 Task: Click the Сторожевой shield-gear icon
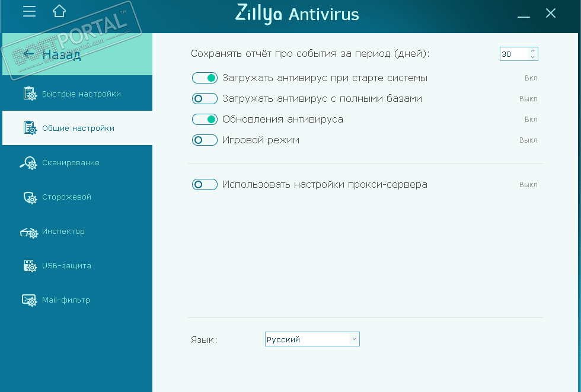30,197
